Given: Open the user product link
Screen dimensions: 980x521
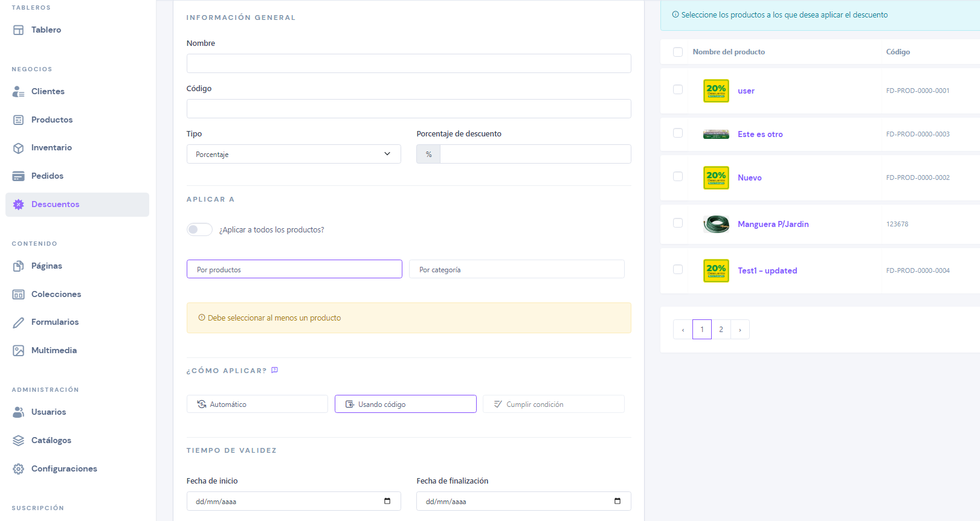Looking at the screenshot, I should (x=746, y=91).
